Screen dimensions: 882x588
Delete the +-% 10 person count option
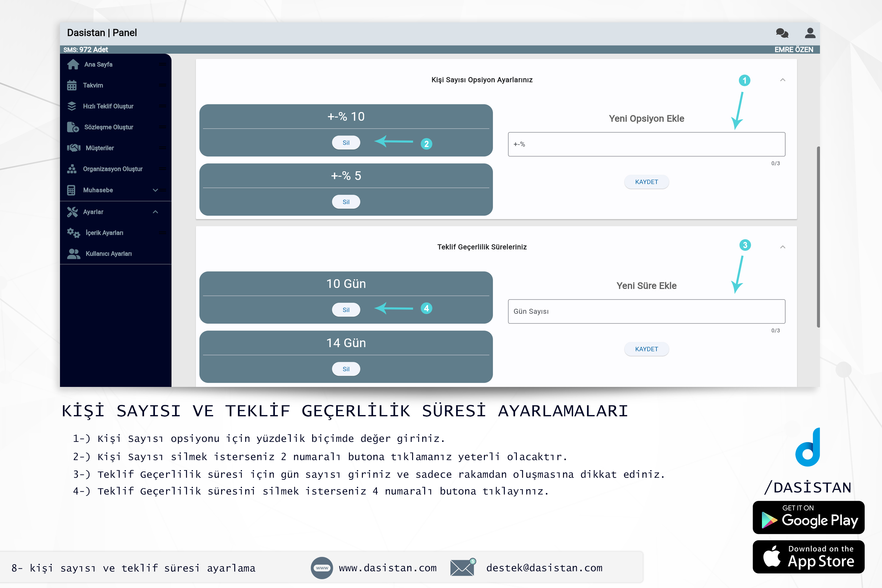346,142
